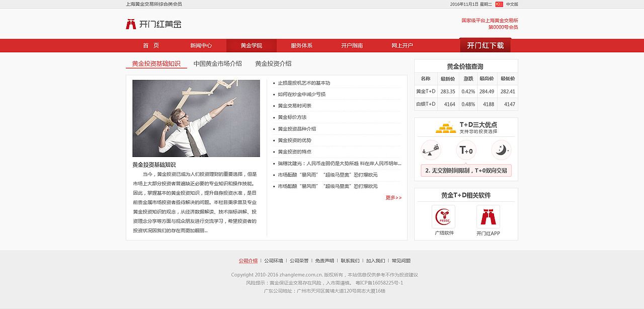Select 网上开户 from the top navigation

(403, 45)
